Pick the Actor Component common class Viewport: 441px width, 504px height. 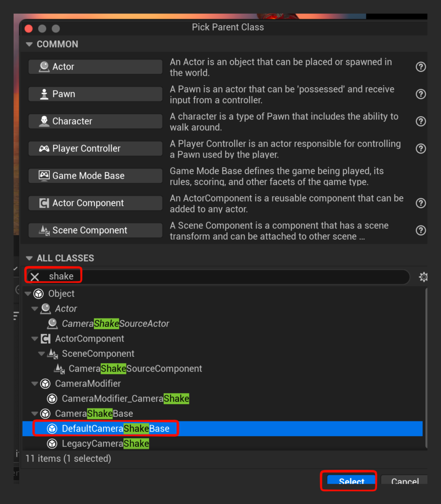pyautogui.click(x=95, y=203)
